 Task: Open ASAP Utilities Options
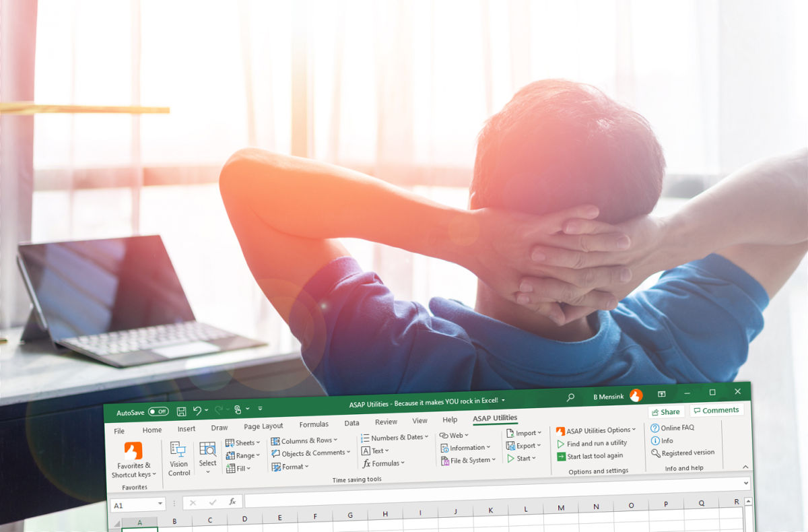597,430
